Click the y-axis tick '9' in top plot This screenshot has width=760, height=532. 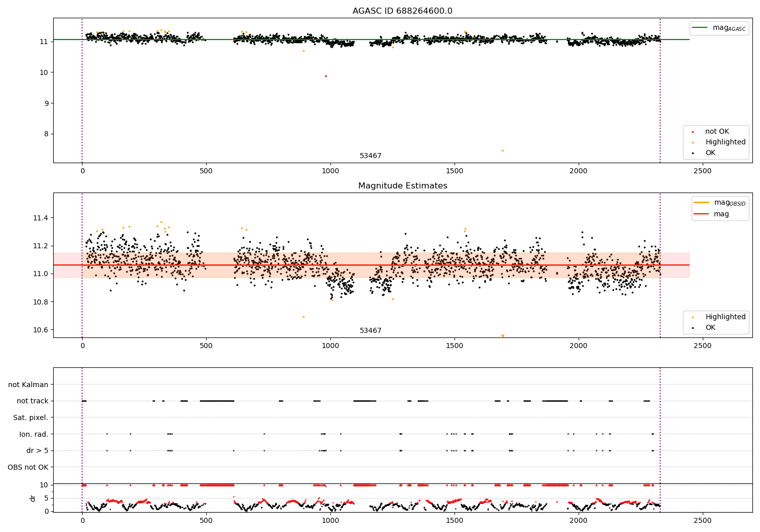(47, 103)
